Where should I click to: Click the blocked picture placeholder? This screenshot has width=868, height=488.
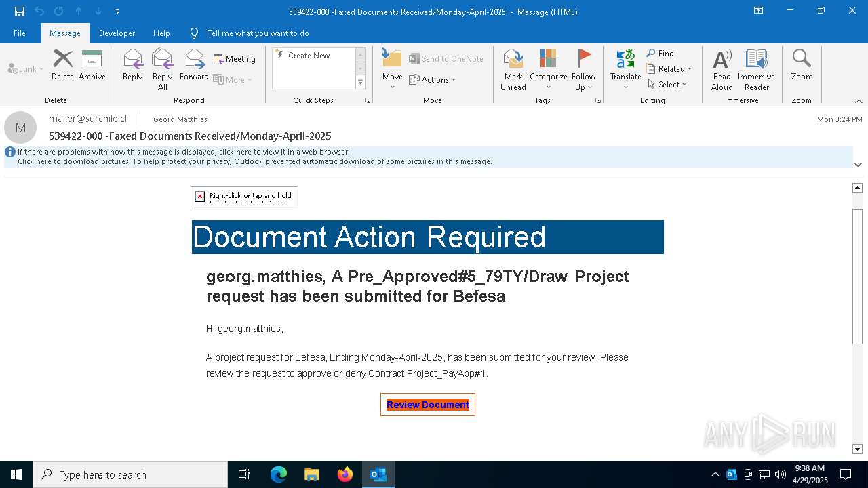point(244,197)
